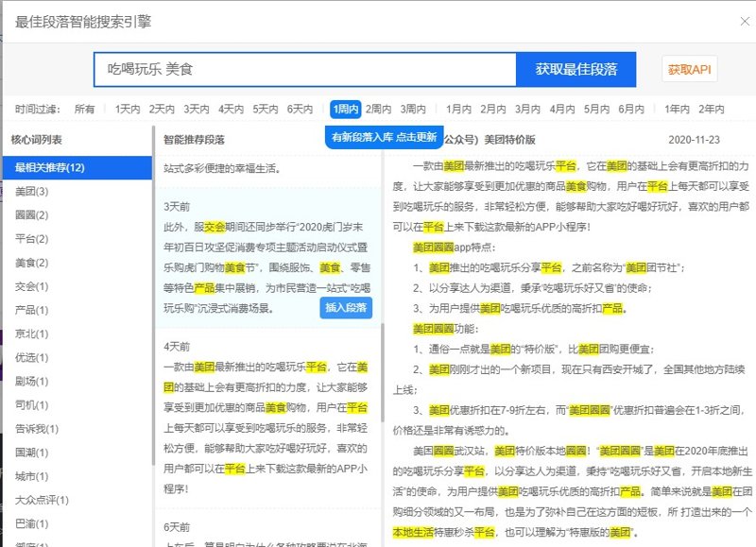Select time filter 3天内
This screenshot has width=756, height=547.
click(x=197, y=109)
